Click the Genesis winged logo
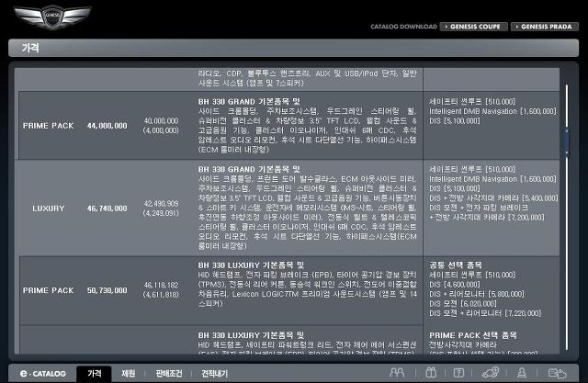This screenshot has height=383, width=588. [x=52, y=17]
